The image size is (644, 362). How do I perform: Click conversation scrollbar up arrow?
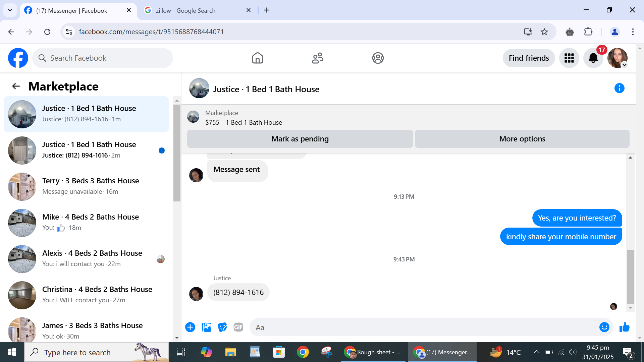630,158
